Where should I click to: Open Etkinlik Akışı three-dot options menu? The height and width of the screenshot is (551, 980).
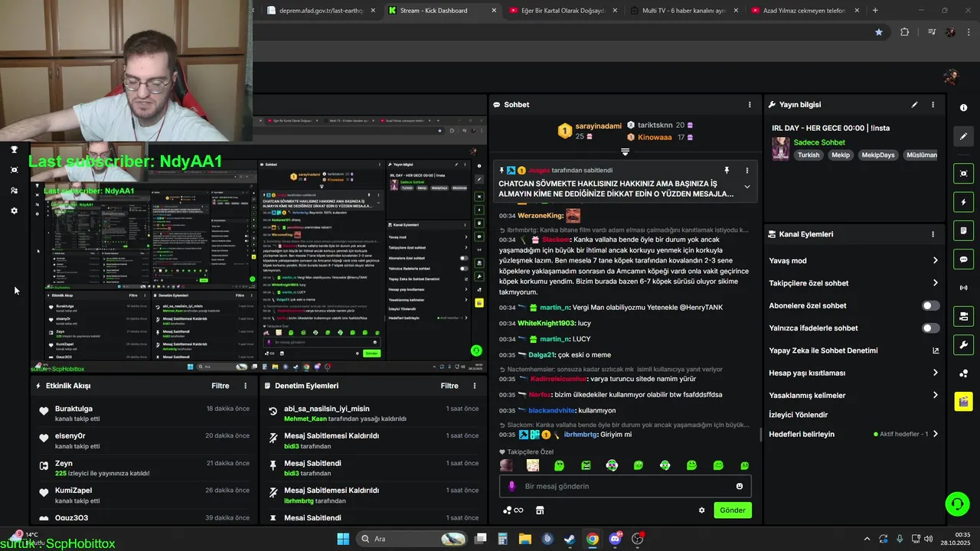pos(246,386)
